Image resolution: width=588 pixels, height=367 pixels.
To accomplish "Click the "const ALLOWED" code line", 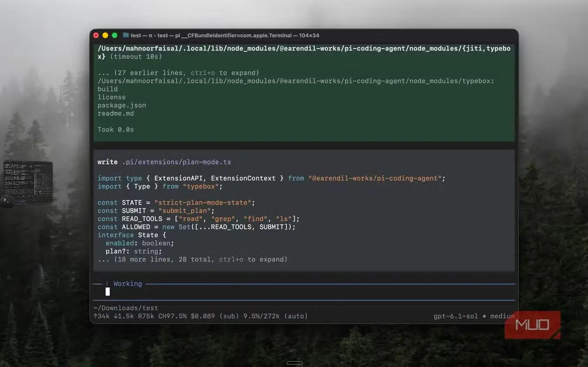I will pos(196,227).
